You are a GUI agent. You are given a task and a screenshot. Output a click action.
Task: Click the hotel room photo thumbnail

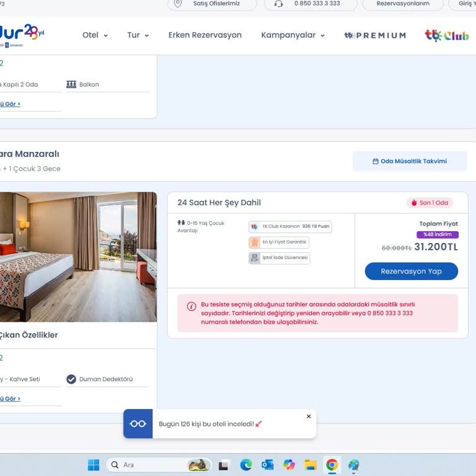78,257
